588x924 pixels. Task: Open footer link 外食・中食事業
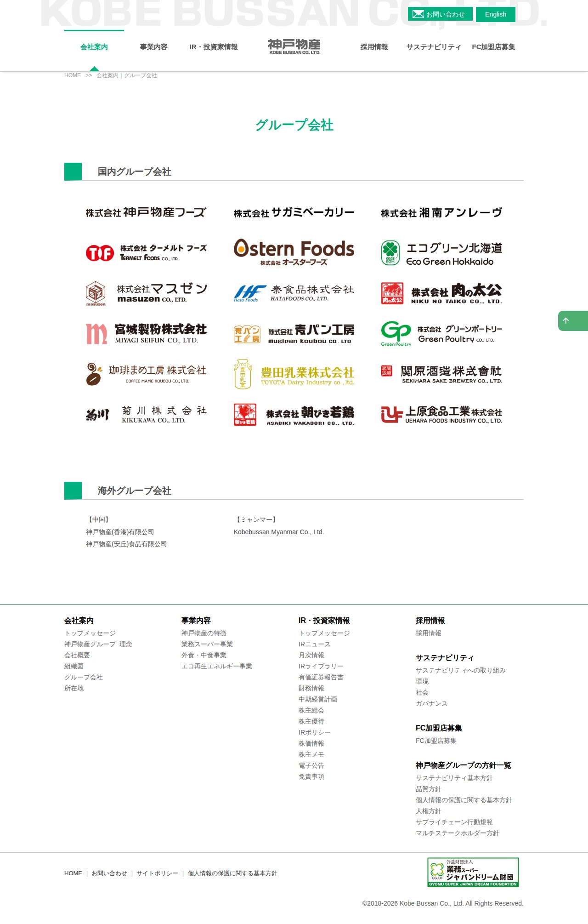tap(204, 655)
